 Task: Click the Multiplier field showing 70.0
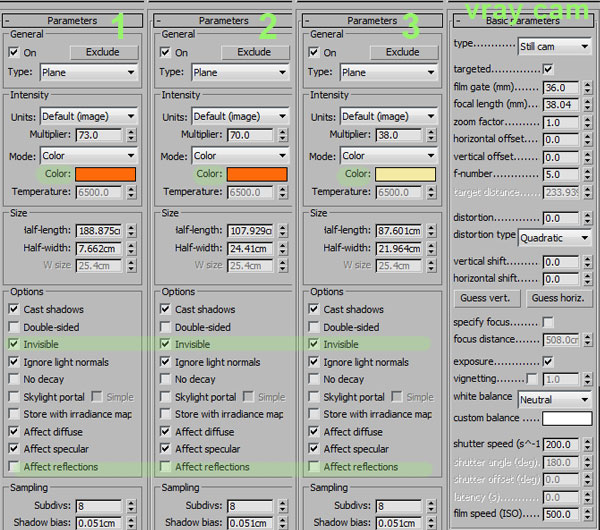point(250,135)
